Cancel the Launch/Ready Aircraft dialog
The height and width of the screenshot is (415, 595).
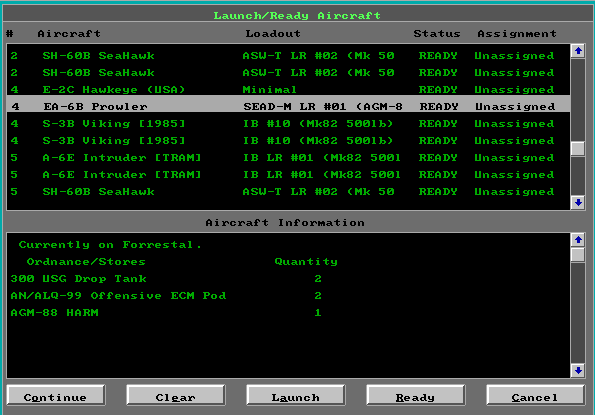pos(535,395)
